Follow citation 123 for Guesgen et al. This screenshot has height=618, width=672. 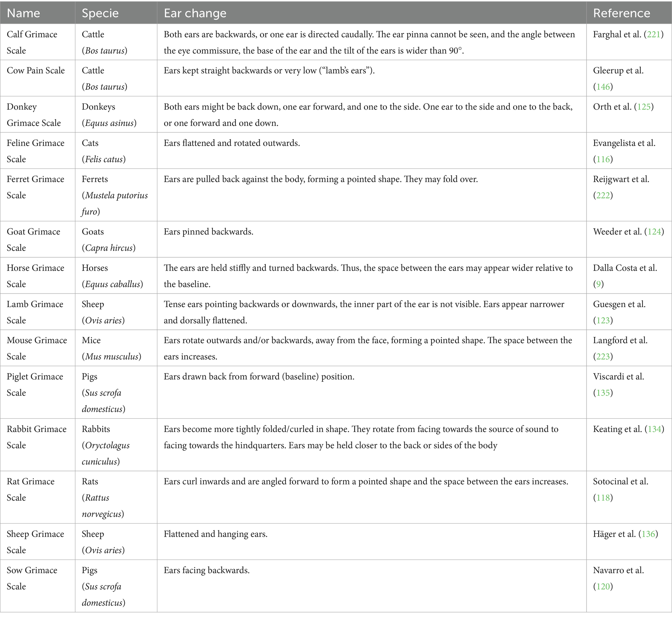(x=603, y=320)
